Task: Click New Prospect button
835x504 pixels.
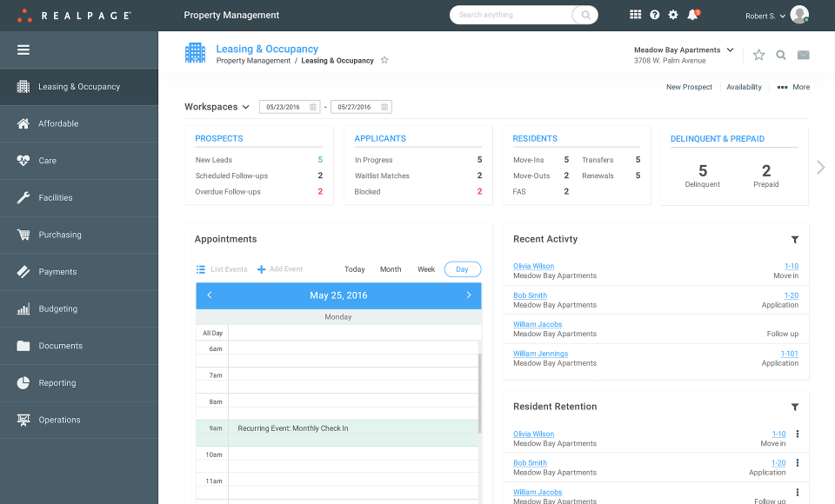Action: (689, 87)
